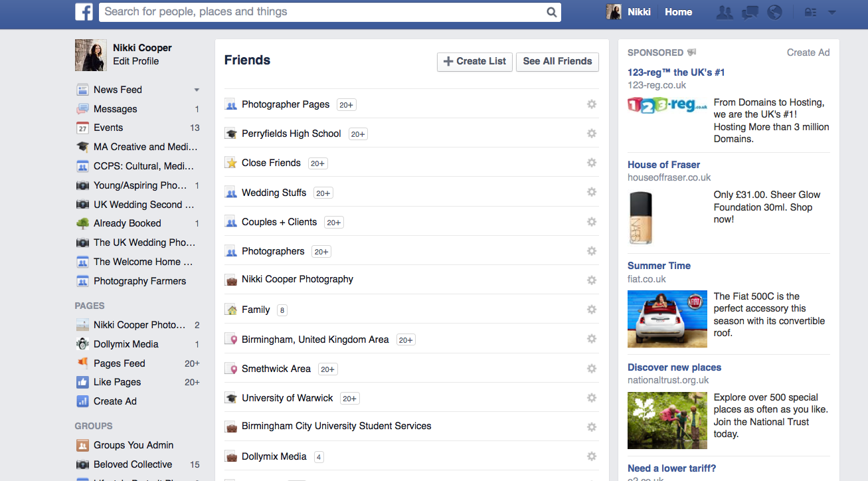Open Couples + Clients friend list

[279, 222]
